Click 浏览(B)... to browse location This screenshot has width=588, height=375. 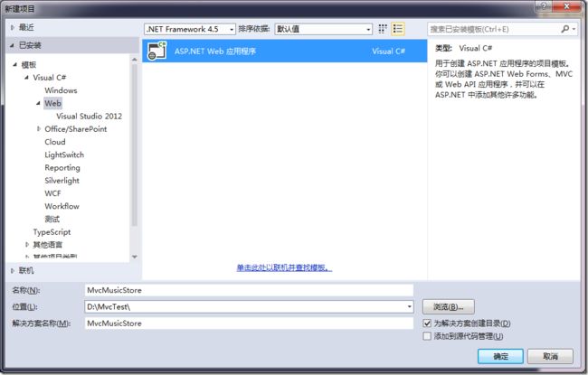coord(449,307)
